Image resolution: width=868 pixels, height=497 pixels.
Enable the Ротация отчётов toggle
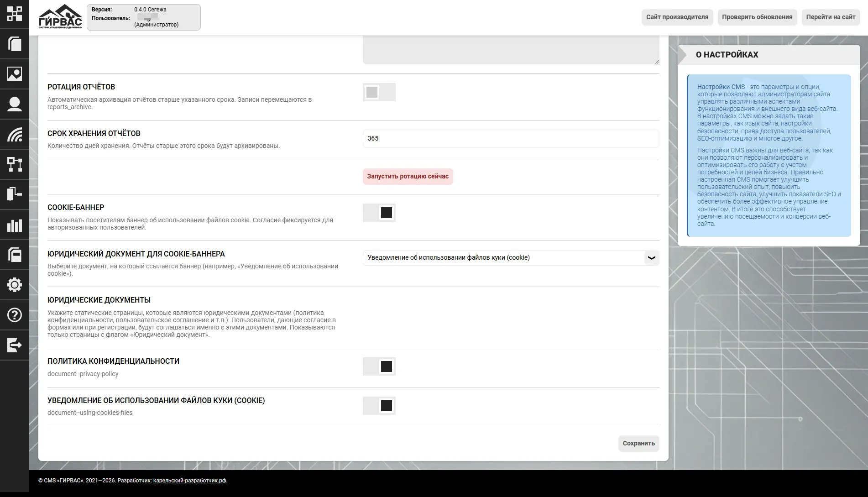coord(379,92)
